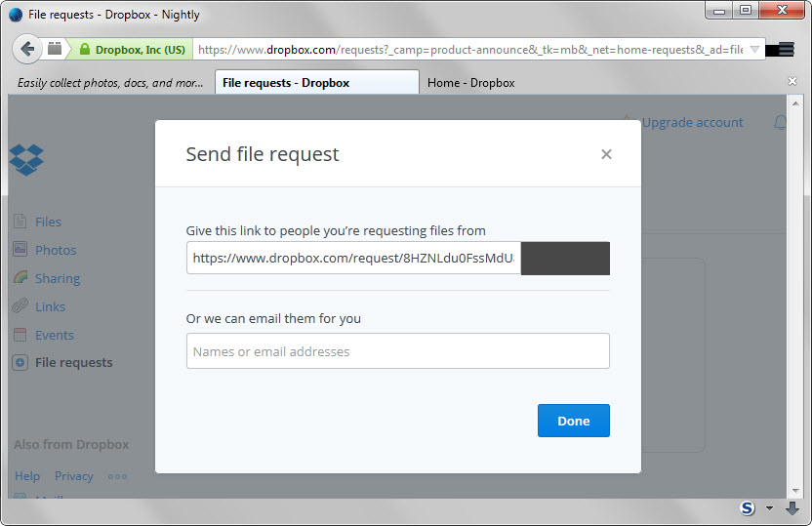Click the scrollbar up arrow
The height and width of the screenshot is (526, 812).
[x=795, y=103]
